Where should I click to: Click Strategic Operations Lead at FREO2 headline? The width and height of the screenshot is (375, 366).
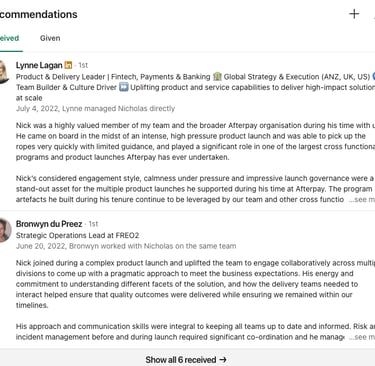pyautogui.click(x=77, y=235)
